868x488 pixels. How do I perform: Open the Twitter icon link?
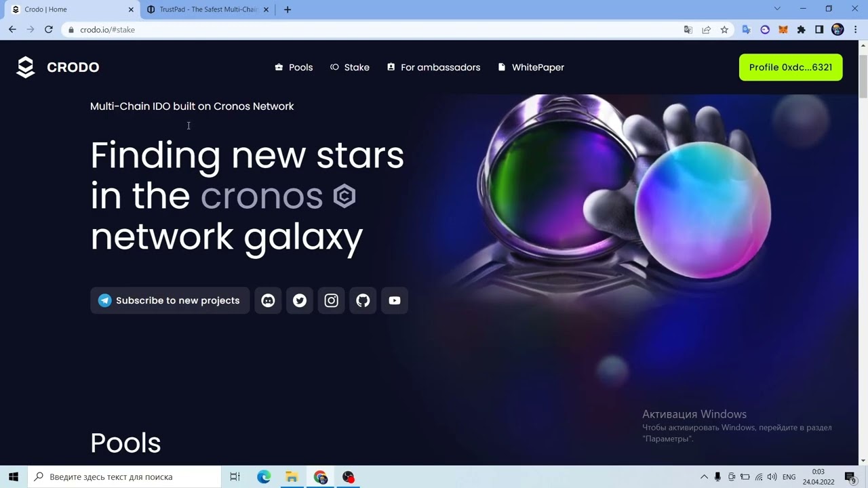click(300, 300)
